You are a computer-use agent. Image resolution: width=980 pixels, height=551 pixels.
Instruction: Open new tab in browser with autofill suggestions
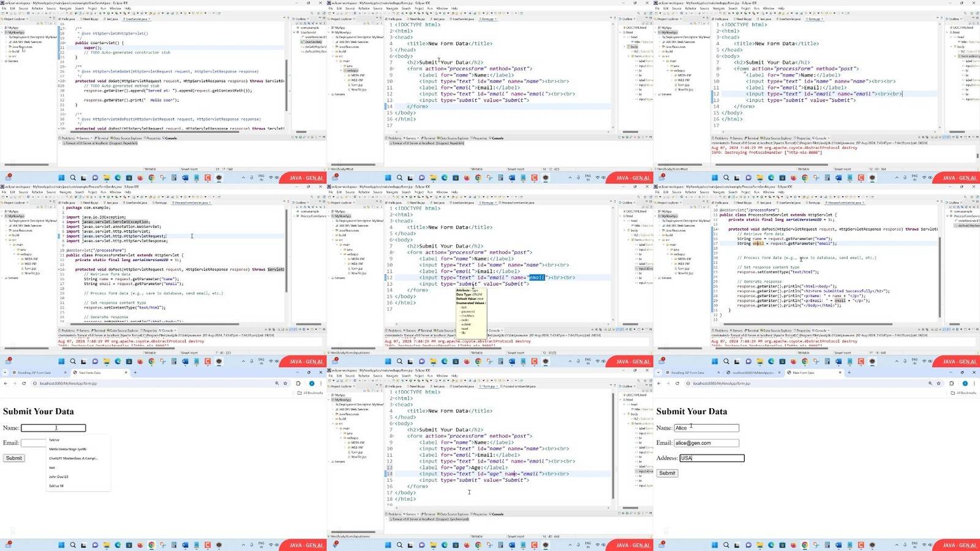pos(135,372)
